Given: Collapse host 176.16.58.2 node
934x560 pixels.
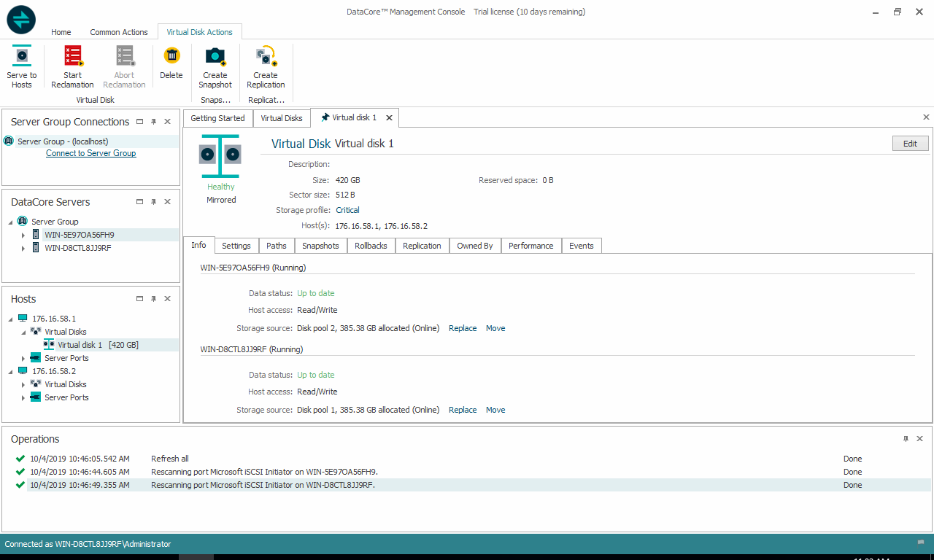Looking at the screenshot, I should [10, 371].
